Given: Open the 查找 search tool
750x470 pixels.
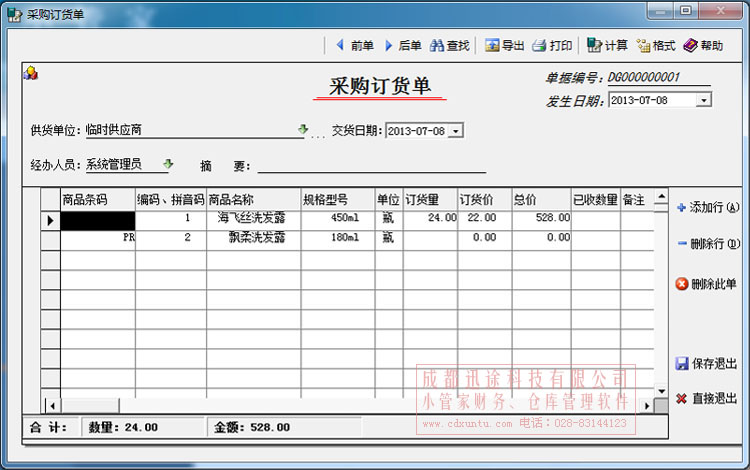Looking at the screenshot, I should (450, 45).
